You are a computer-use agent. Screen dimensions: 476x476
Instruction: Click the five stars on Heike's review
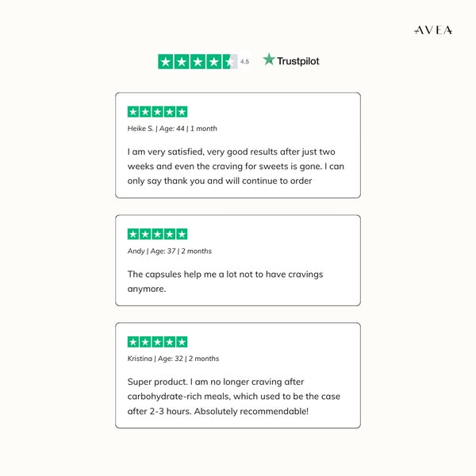click(x=157, y=112)
